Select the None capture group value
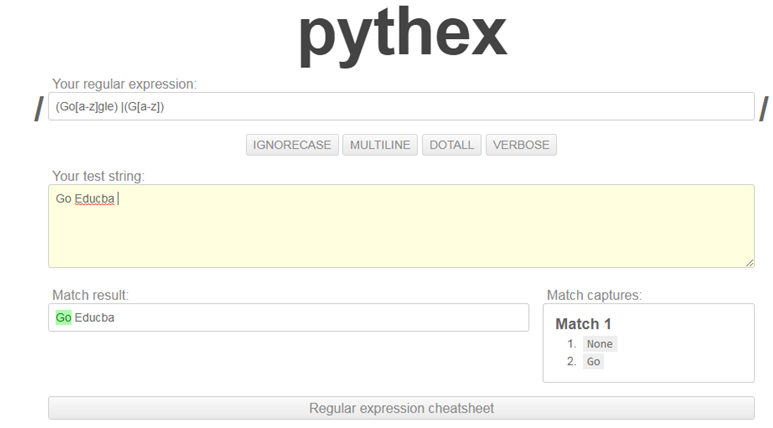Viewport: 773px width, 428px height. click(x=600, y=344)
